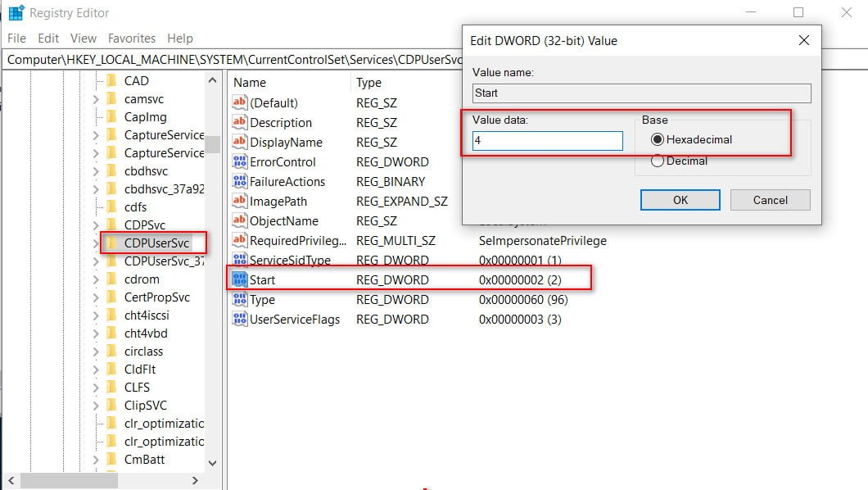
Task: Open the File menu
Action: click(16, 39)
